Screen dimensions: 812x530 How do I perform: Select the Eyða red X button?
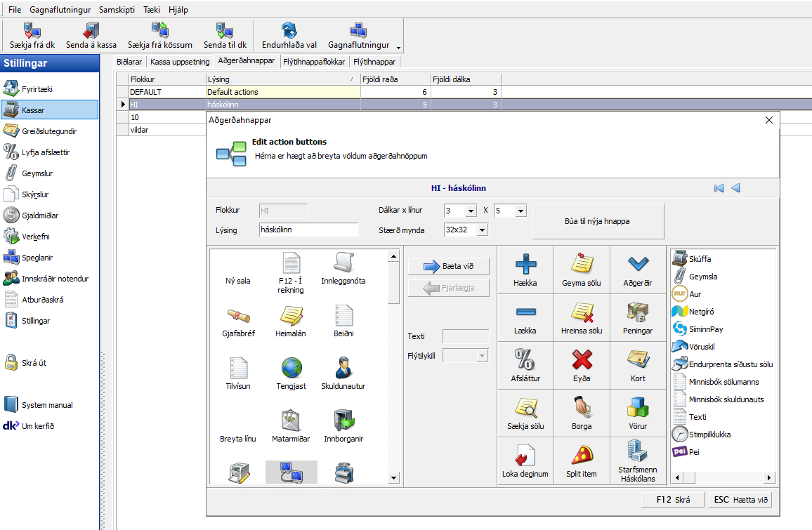(582, 359)
